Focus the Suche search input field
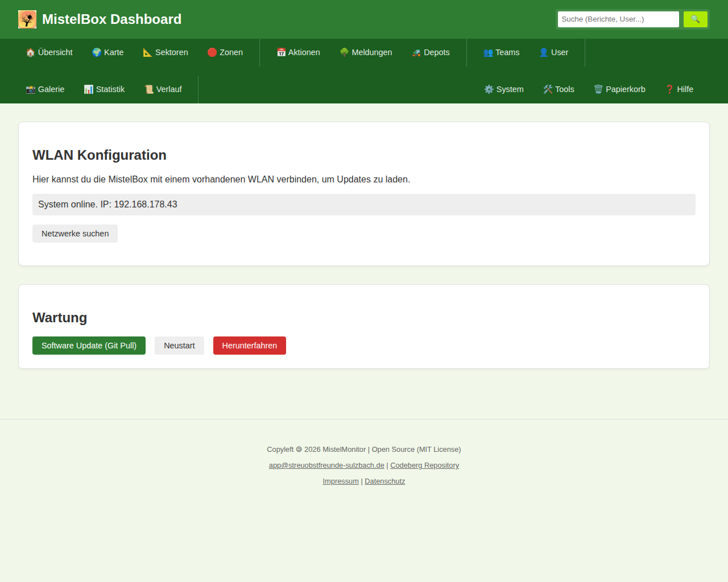This screenshot has width=728, height=582. coord(618,19)
